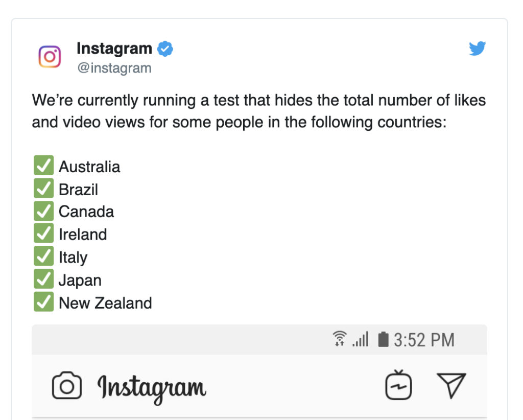Click the green checkmark beside Japan
523x420 pixels.
(x=44, y=279)
